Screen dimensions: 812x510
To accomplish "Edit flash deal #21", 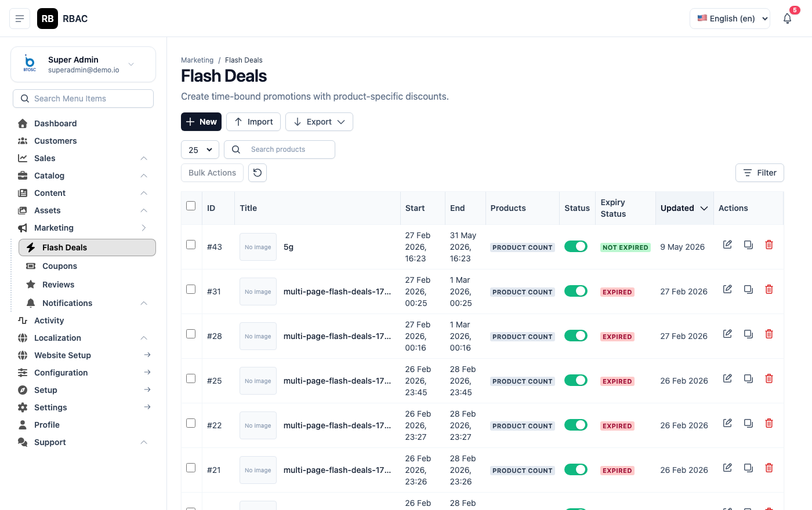I will click(x=727, y=468).
